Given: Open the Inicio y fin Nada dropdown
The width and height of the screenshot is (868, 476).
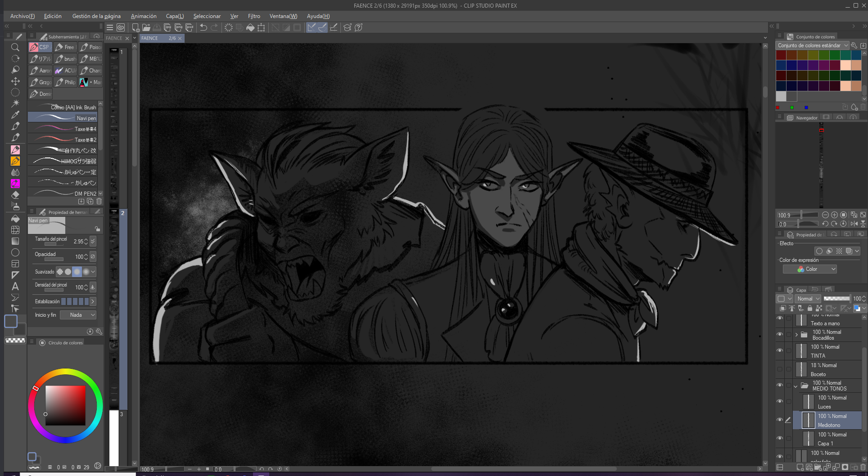Looking at the screenshot, I should (x=78, y=315).
